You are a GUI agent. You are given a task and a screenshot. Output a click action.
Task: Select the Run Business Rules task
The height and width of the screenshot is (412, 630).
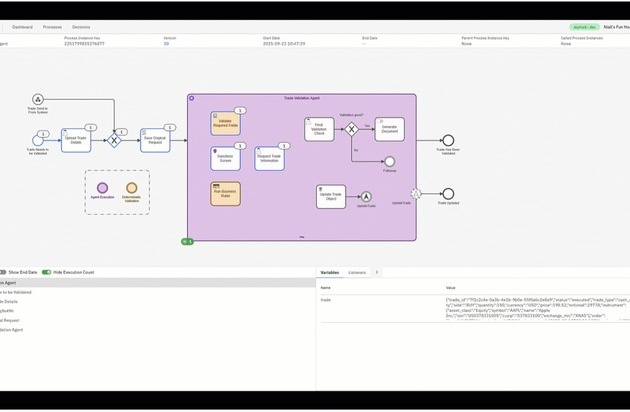[x=225, y=193]
